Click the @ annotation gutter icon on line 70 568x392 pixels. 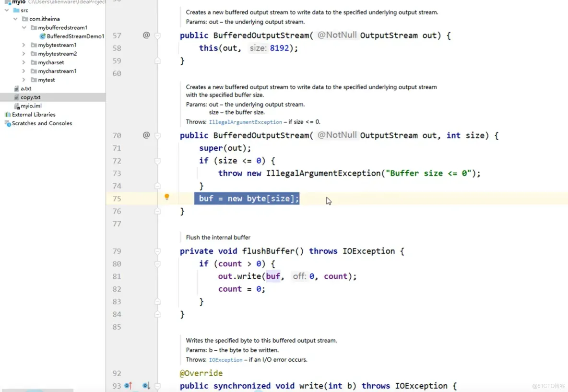point(146,135)
